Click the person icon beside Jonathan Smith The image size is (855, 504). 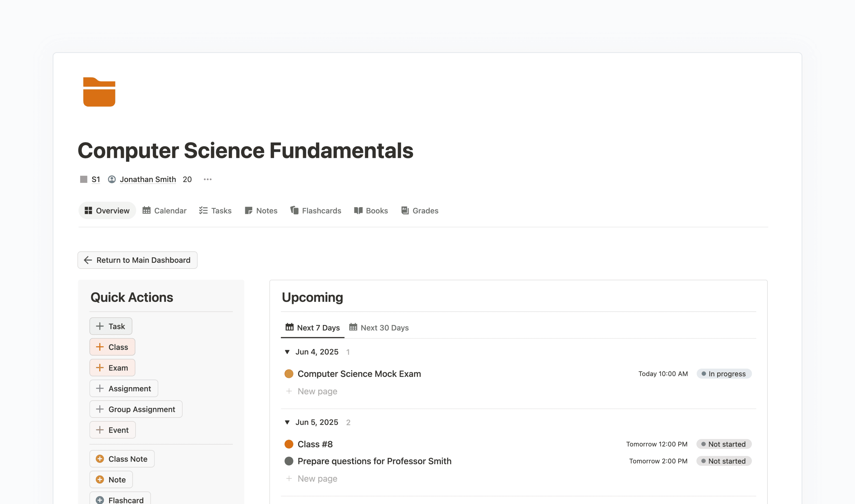pos(112,179)
